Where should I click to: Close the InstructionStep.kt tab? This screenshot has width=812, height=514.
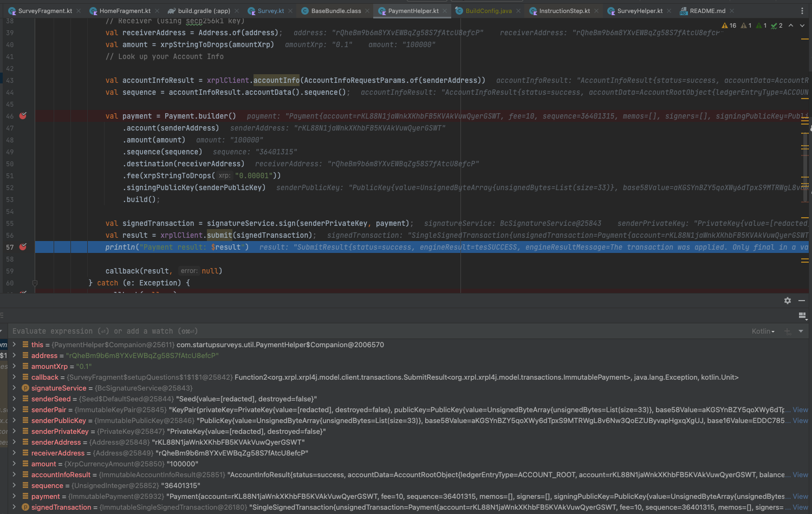click(x=597, y=11)
